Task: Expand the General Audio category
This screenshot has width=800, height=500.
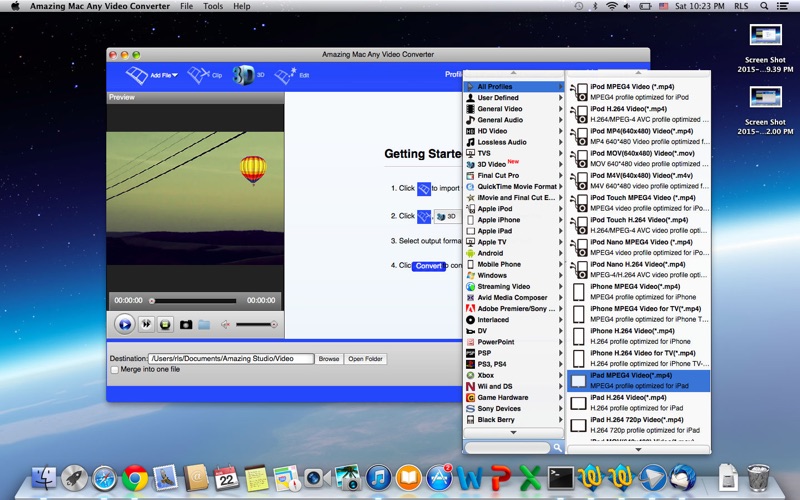Action: [514, 120]
